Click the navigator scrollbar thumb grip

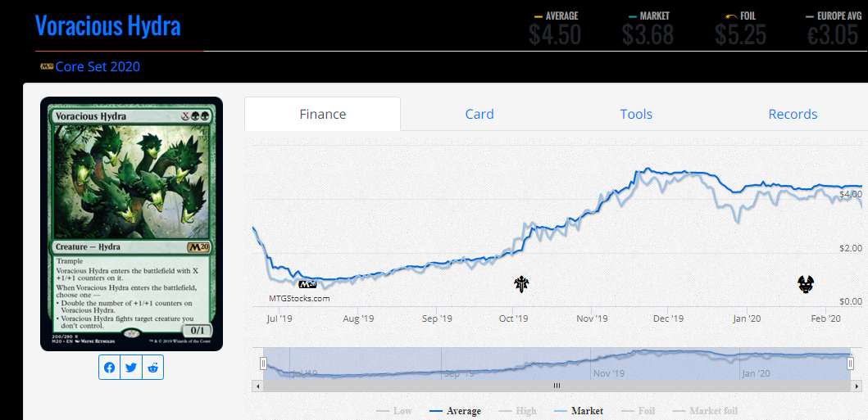(557, 386)
